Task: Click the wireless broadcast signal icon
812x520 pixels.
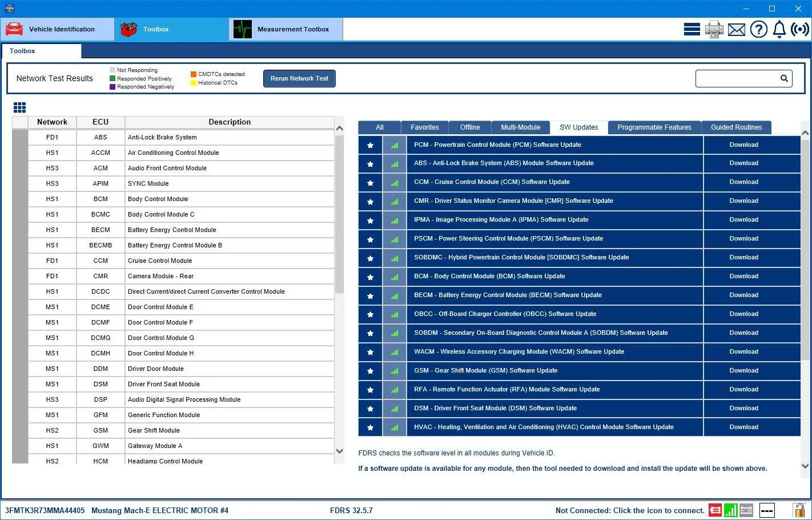Action: pos(800,29)
